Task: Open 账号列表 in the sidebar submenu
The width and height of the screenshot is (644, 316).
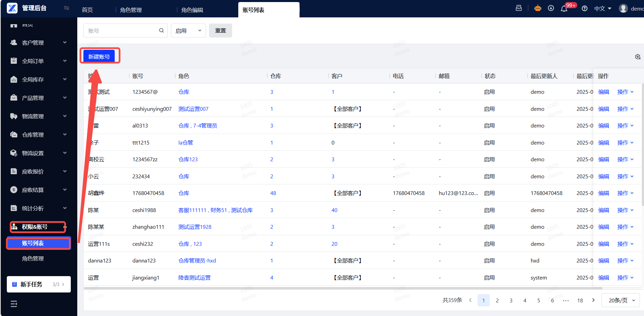Action: tap(38, 243)
